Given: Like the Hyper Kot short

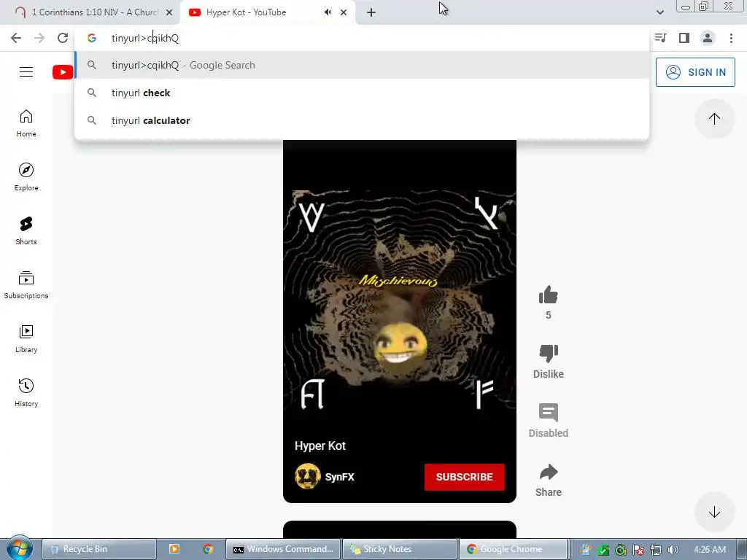Looking at the screenshot, I should (549, 295).
